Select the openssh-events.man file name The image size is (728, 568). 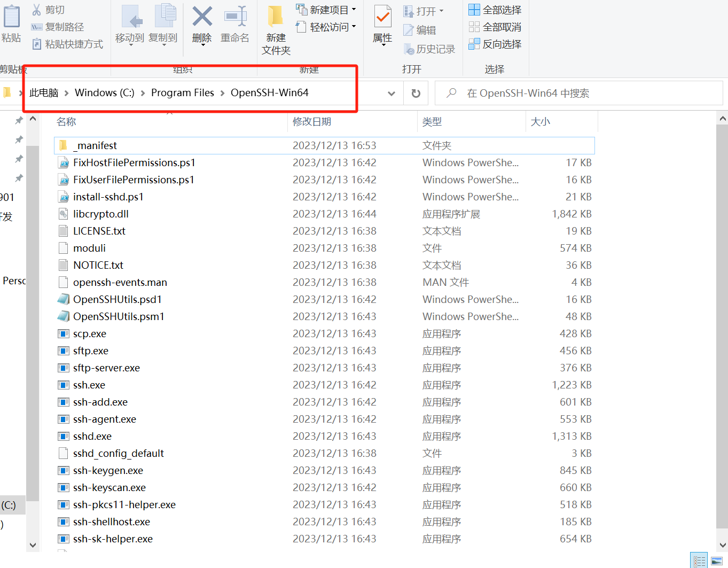(x=120, y=282)
